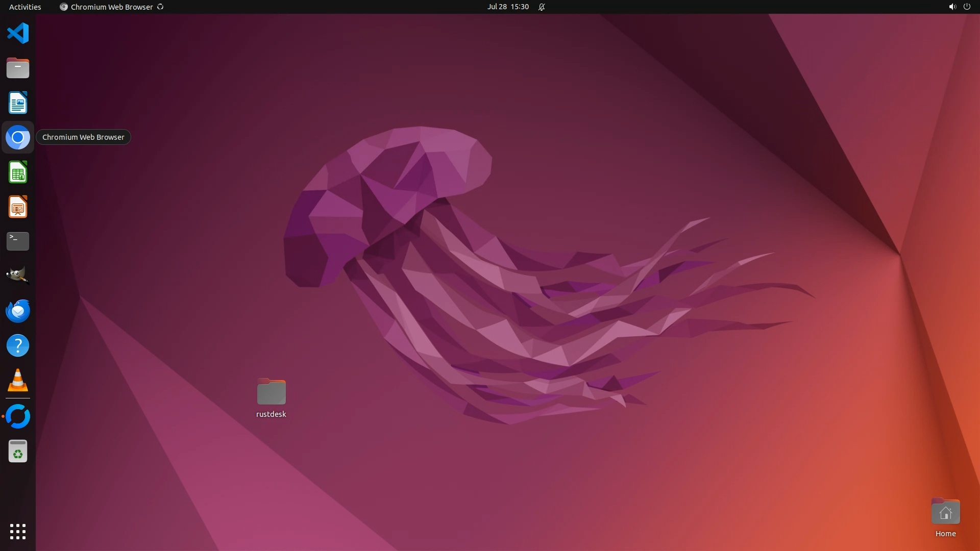
Task: Select the rustdesk folder on desktop
Action: 271,393
